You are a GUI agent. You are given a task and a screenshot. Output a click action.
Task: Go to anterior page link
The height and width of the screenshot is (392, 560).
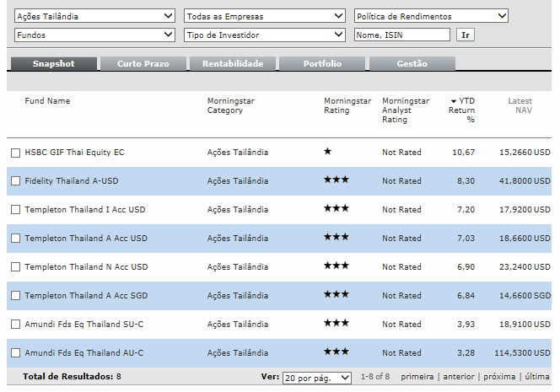[459, 377]
